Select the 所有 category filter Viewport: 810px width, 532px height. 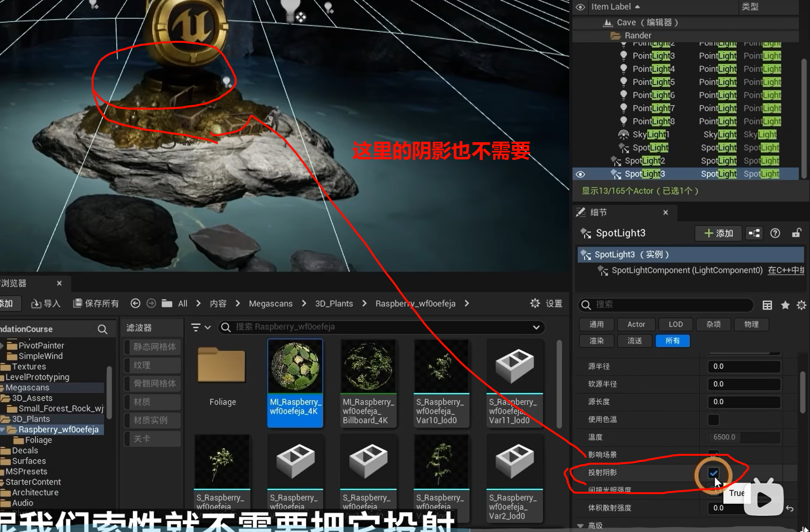point(673,341)
